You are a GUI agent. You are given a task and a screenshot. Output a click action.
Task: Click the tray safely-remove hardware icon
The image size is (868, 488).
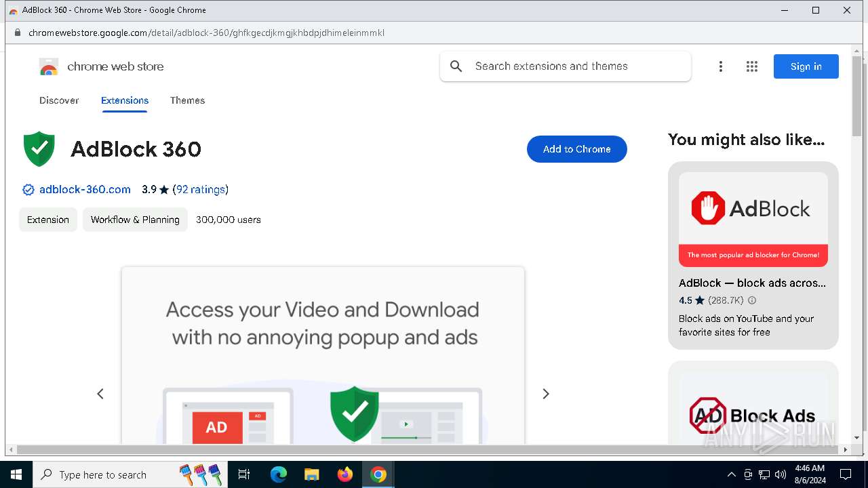click(748, 474)
